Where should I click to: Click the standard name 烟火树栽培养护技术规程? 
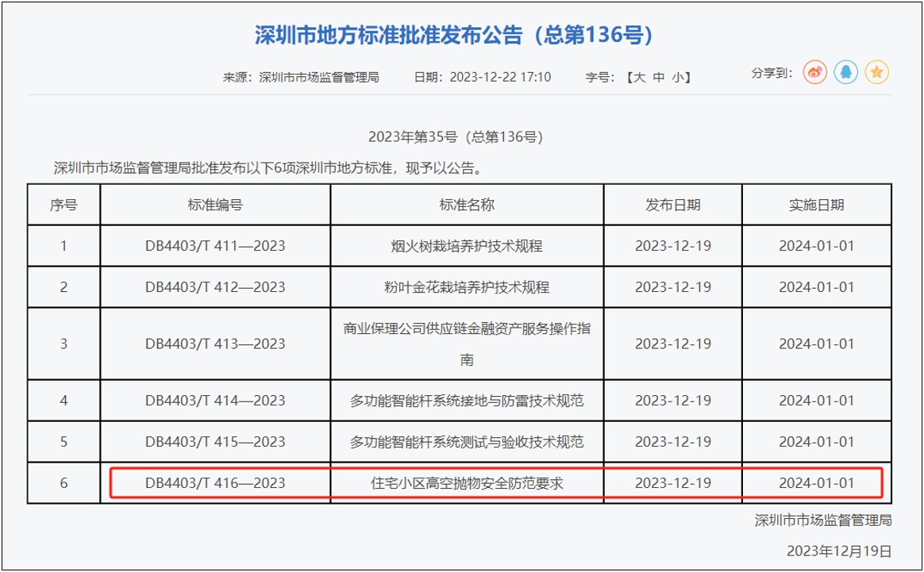(x=467, y=246)
